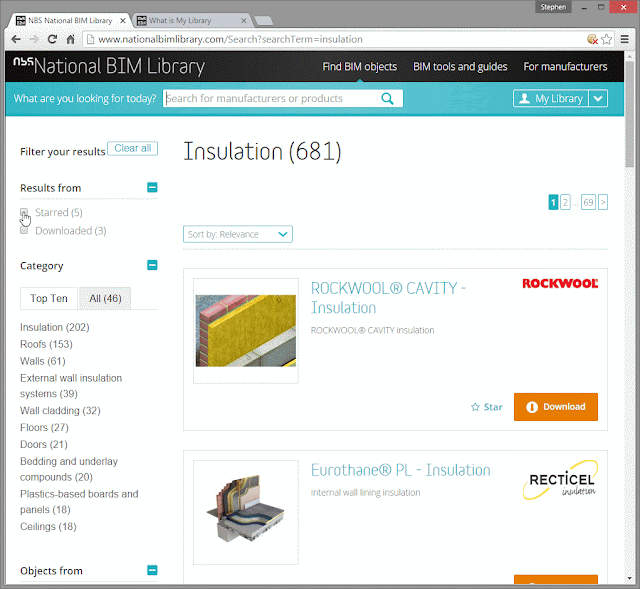Download the ROCKWOOL CAVITY object
This screenshot has width=640, height=589.
coord(556,407)
